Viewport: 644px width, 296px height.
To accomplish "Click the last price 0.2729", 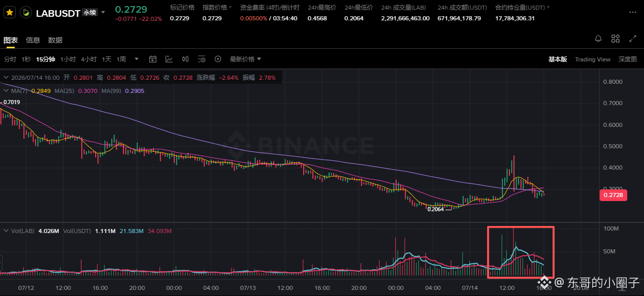I will click(131, 9).
